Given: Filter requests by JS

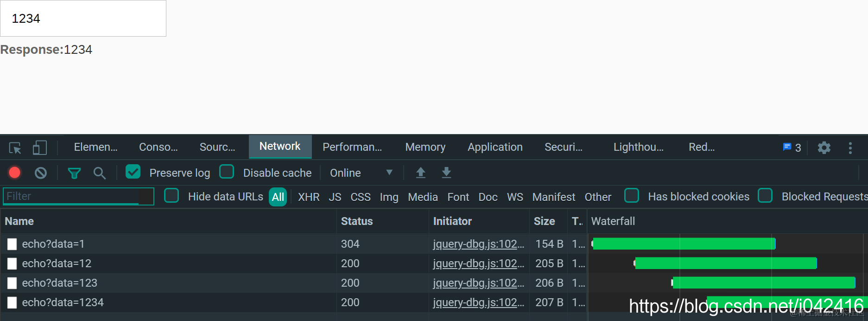Looking at the screenshot, I should [335, 197].
